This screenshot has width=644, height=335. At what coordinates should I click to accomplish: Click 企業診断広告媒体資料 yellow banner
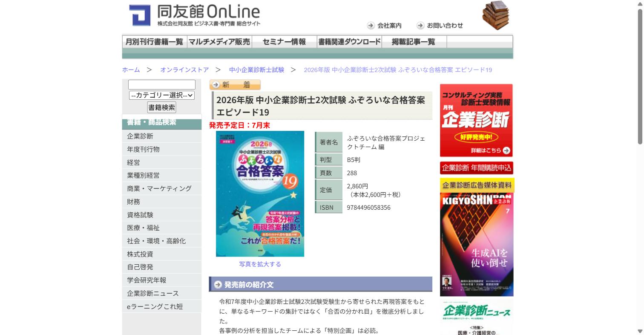click(x=477, y=185)
